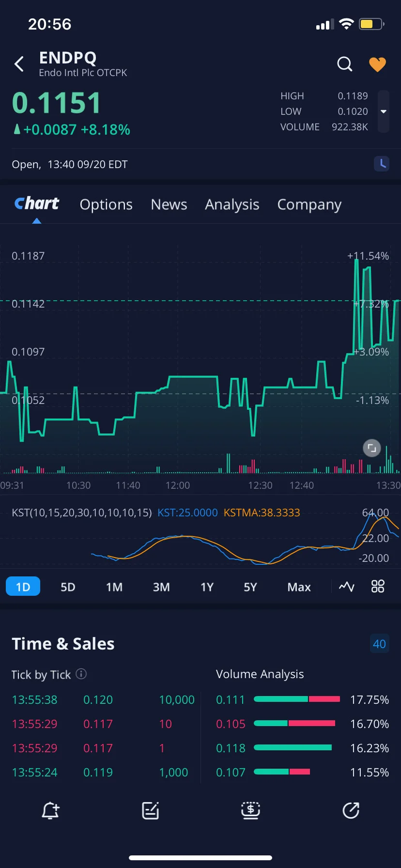The width and height of the screenshot is (401, 868).
Task: Select the 13:55:38 tick trade row
Action: click(x=103, y=699)
